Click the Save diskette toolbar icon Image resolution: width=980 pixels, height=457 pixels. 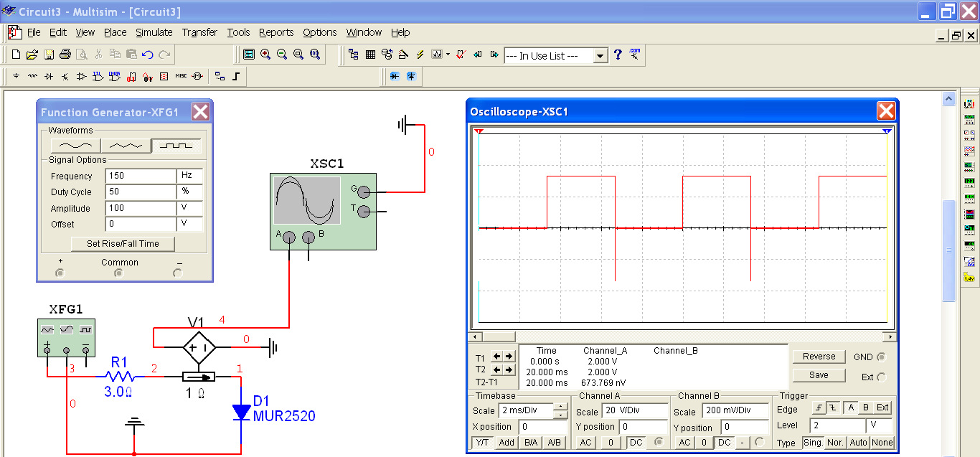click(x=49, y=55)
